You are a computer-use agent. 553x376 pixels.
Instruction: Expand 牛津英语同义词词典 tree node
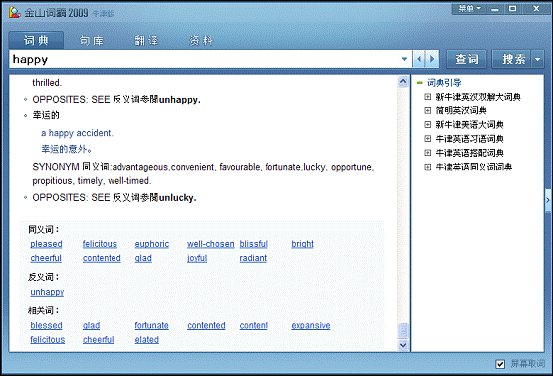427,167
